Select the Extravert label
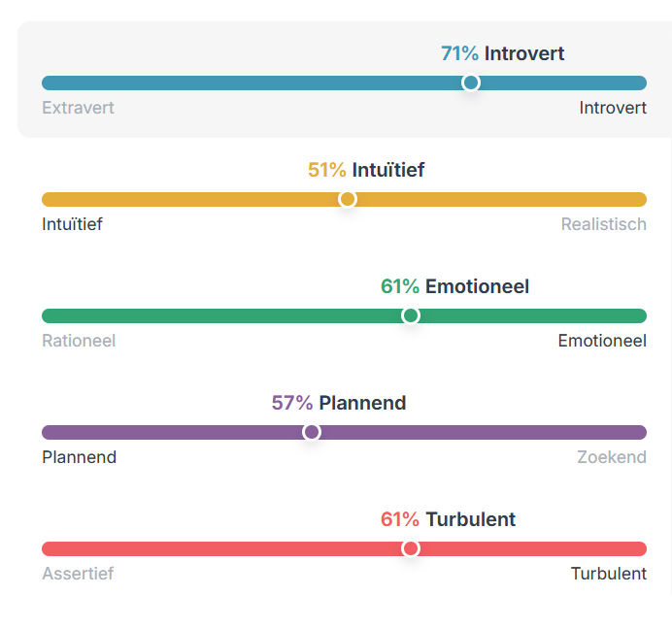This screenshot has height=628, width=672. 78,108
